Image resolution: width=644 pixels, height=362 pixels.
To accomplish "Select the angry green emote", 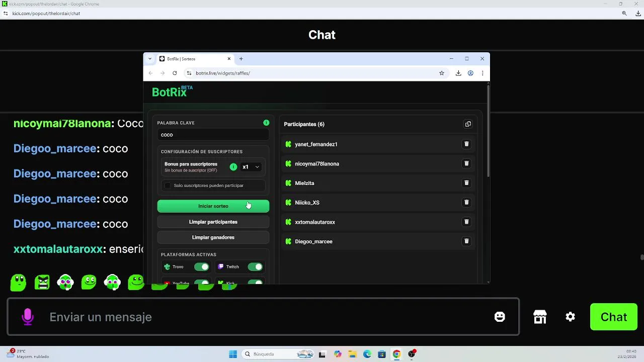I will pyautogui.click(x=42, y=283).
